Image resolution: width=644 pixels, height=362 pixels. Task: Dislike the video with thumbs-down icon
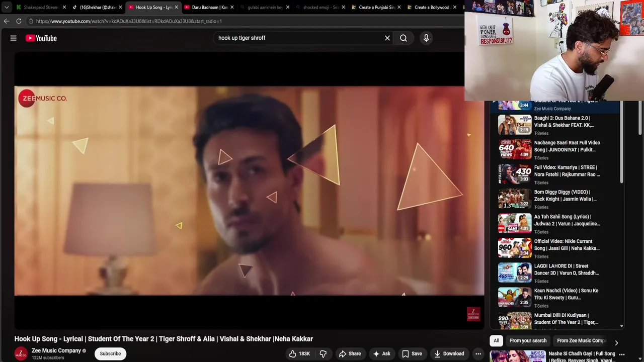(323, 354)
